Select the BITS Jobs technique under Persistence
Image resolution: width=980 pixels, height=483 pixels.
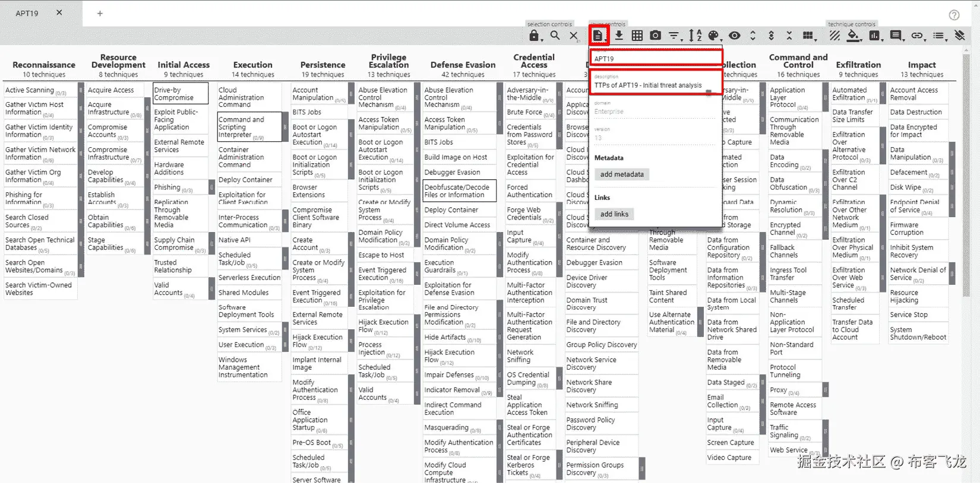point(320,112)
